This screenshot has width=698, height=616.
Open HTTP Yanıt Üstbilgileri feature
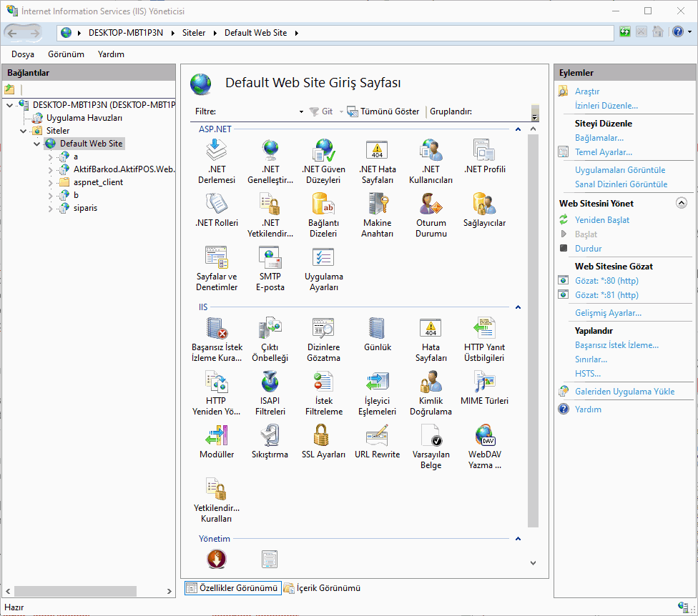pyautogui.click(x=484, y=339)
